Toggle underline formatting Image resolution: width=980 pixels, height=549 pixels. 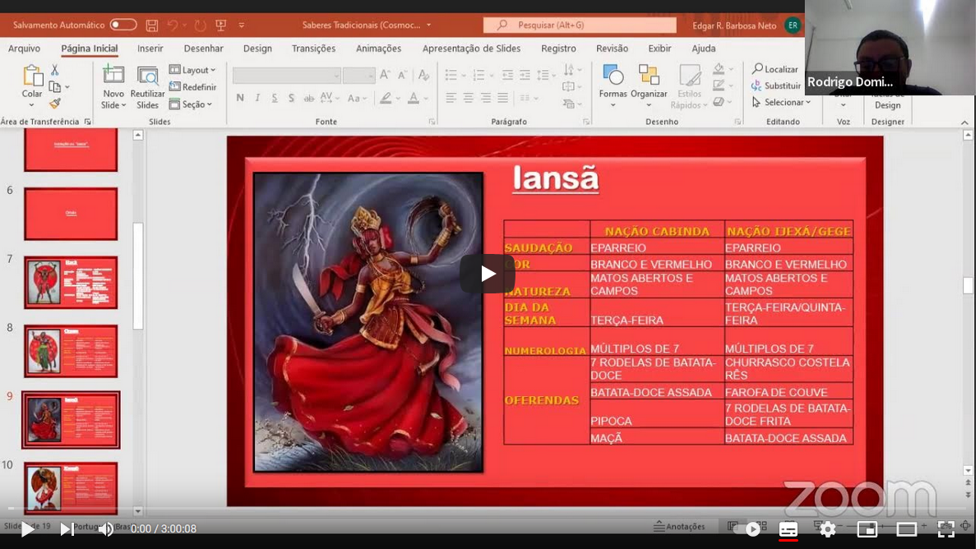[x=275, y=98]
